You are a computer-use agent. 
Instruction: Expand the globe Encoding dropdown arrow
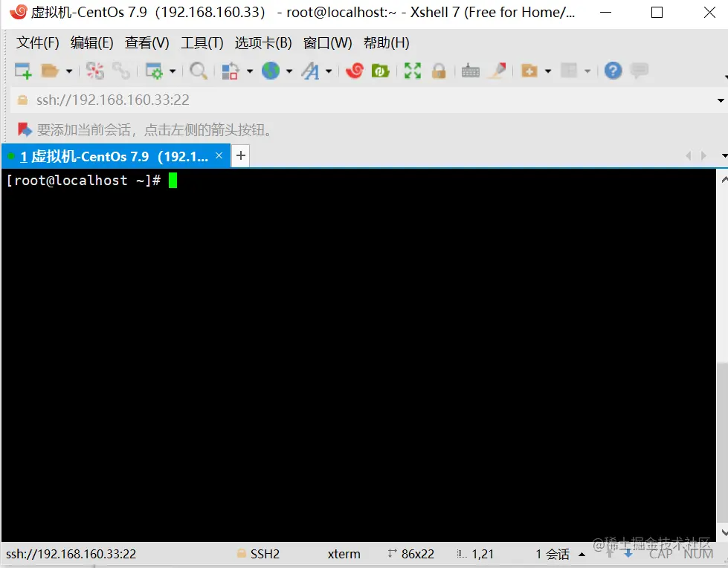(x=289, y=71)
